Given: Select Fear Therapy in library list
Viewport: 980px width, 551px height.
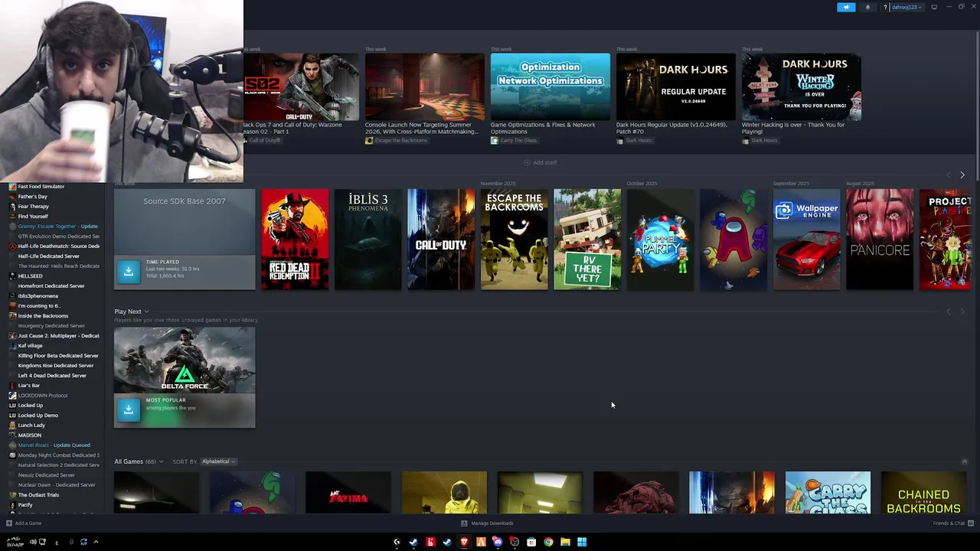Looking at the screenshot, I should (34, 207).
